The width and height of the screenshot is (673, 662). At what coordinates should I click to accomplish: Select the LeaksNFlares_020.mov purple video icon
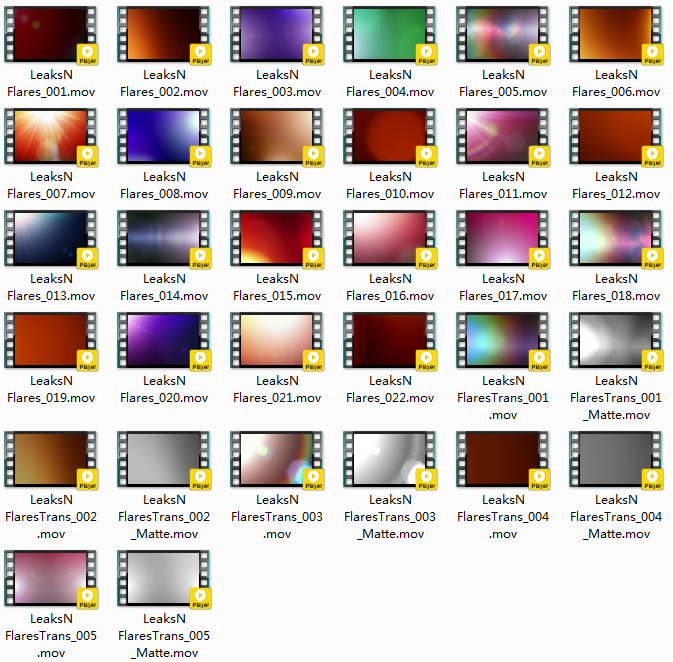tap(163, 340)
